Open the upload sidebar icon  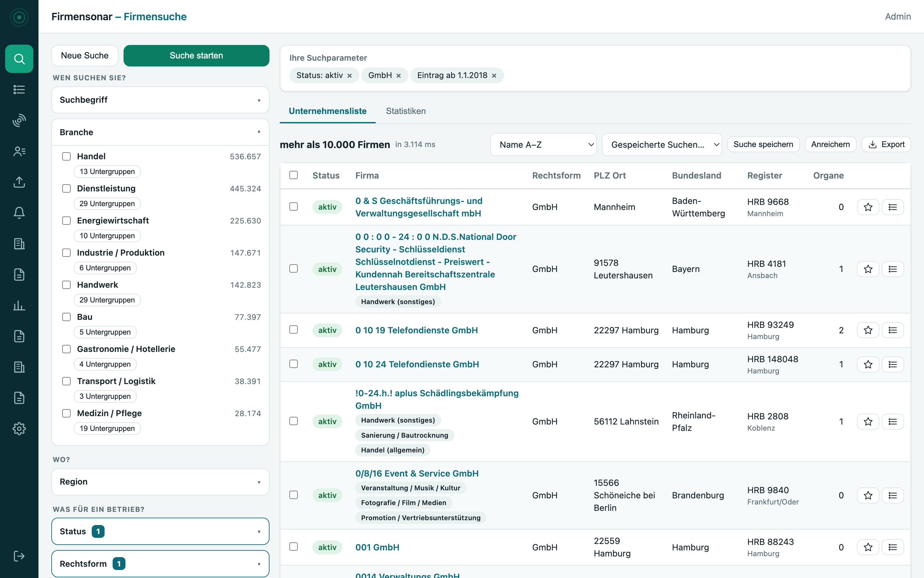pos(19,182)
